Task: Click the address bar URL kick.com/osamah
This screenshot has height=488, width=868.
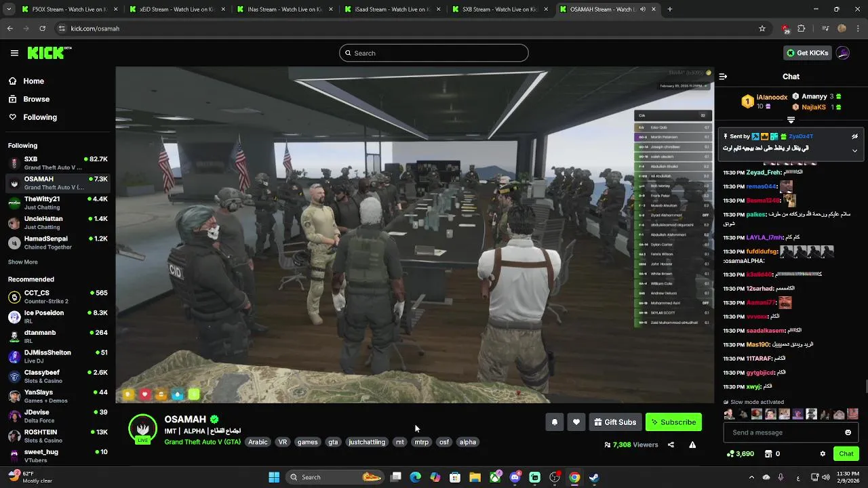Action: [95, 28]
